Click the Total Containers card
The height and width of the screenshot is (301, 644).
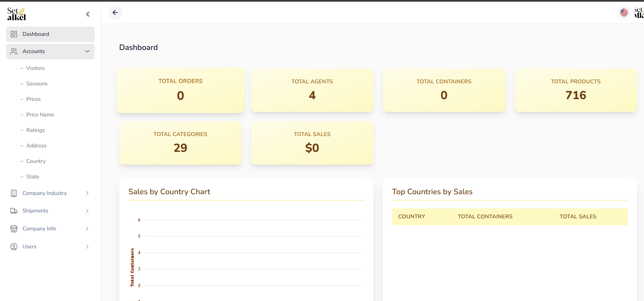pos(444,90)
